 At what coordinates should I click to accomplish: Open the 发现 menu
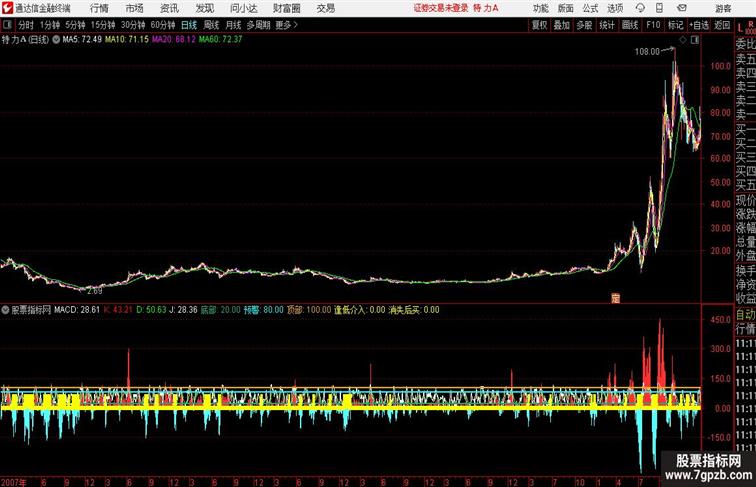pos(204,8)
